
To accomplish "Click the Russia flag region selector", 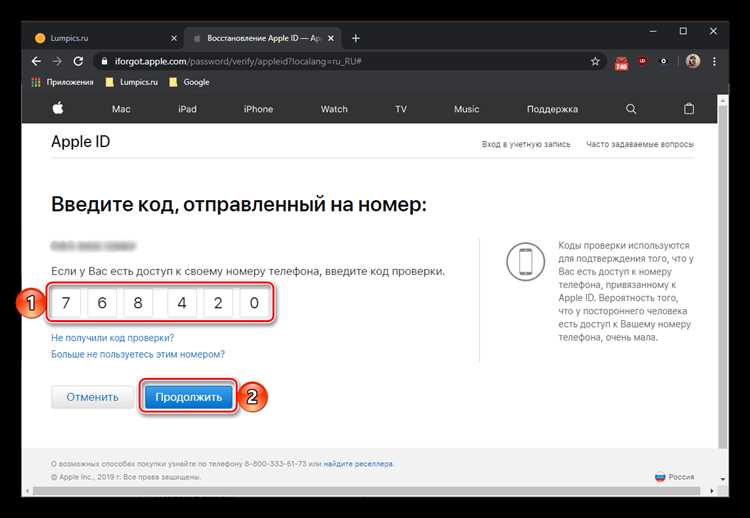I will [660, 477].
